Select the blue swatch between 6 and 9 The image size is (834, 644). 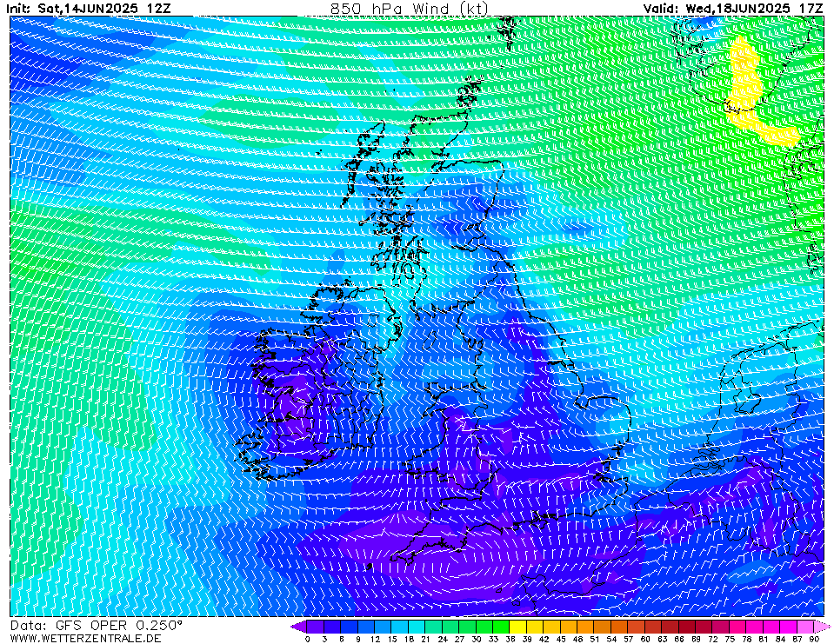(x=350, y=627)
